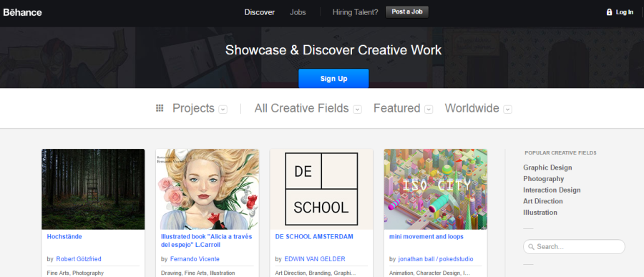Image resolution: width=644 pixels, height=277 pixels.
Task: Open the Hochstände forest thumbnail
Action: click(93, 189)
